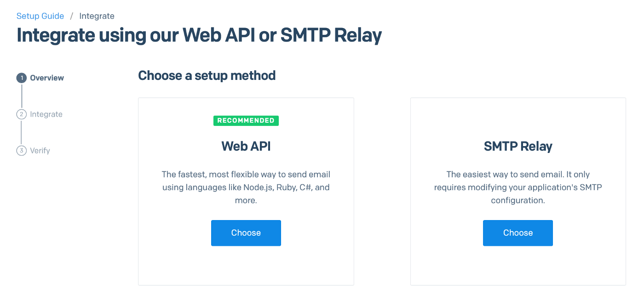644x294 pixels.
Task: Click the green RECOMMENDED badge
Action: tap(246, 120)
